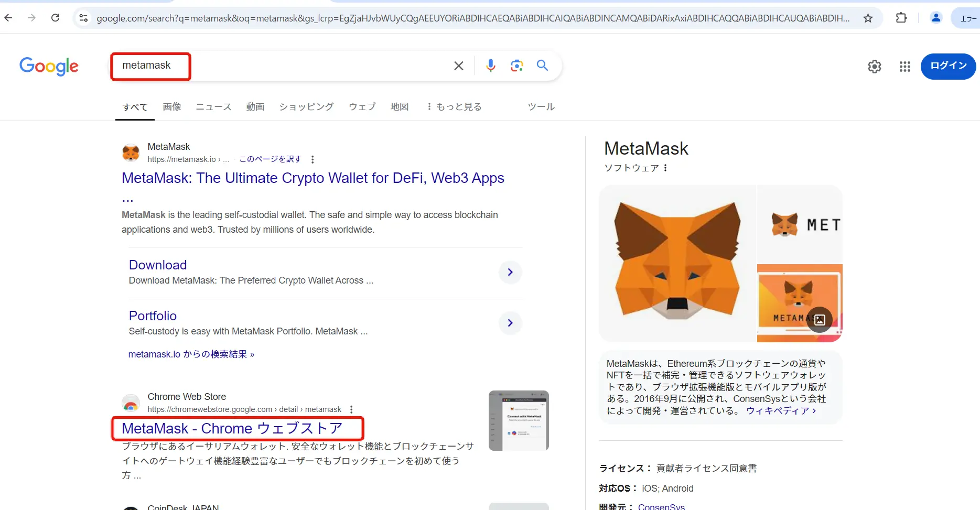Start voice search with the microphone icon

point(490,66)
